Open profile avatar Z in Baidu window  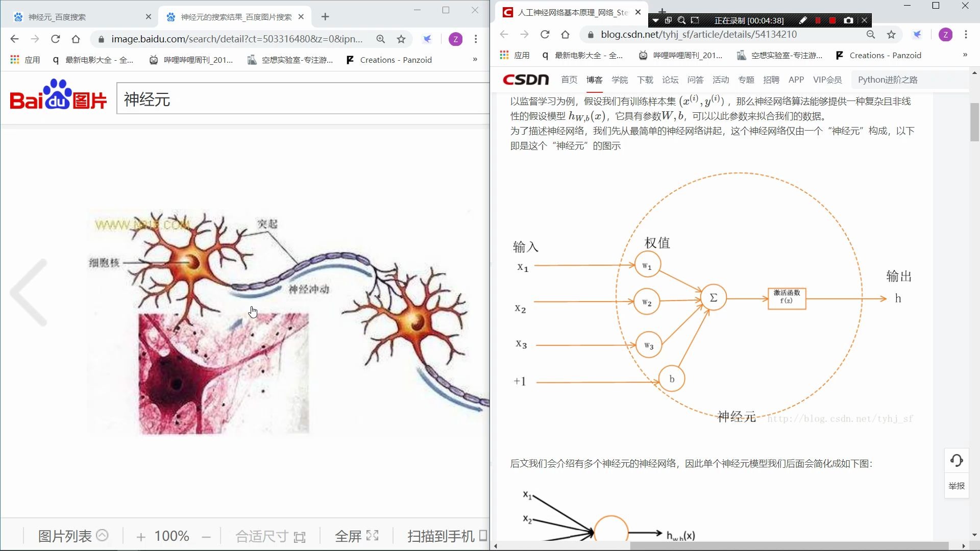pyautogui.click(x=455, y=39)
